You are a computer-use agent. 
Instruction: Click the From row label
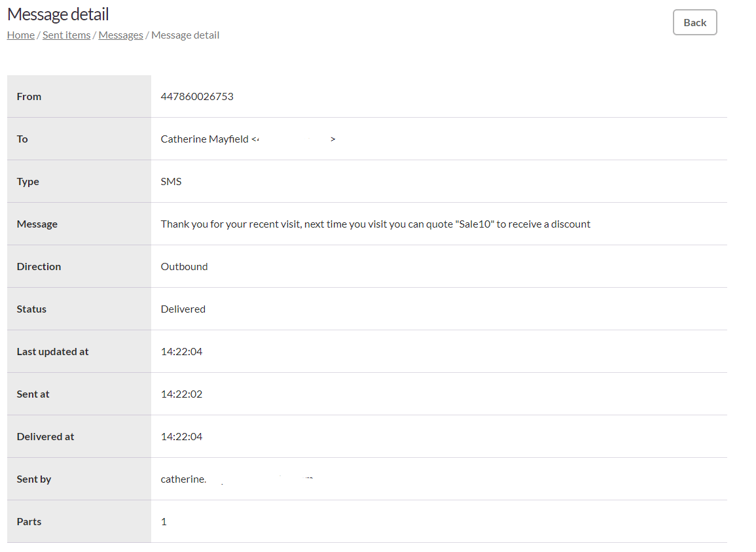(x=29, y=96)
